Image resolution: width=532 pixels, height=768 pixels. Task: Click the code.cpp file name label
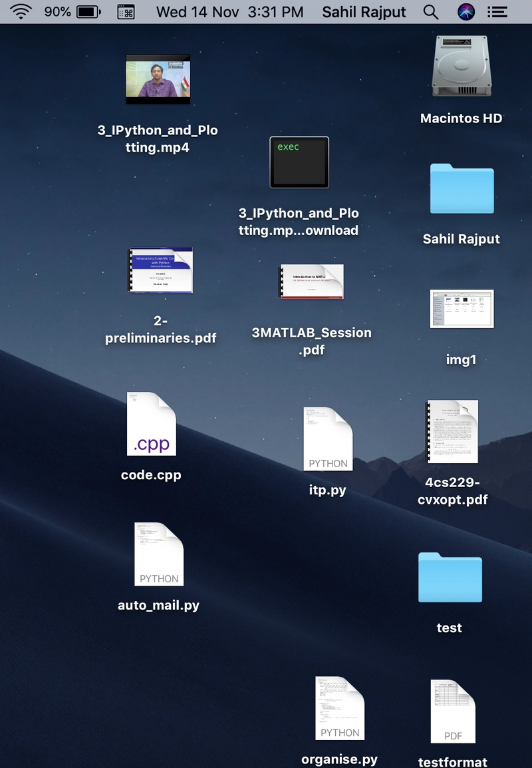point(151,475)
